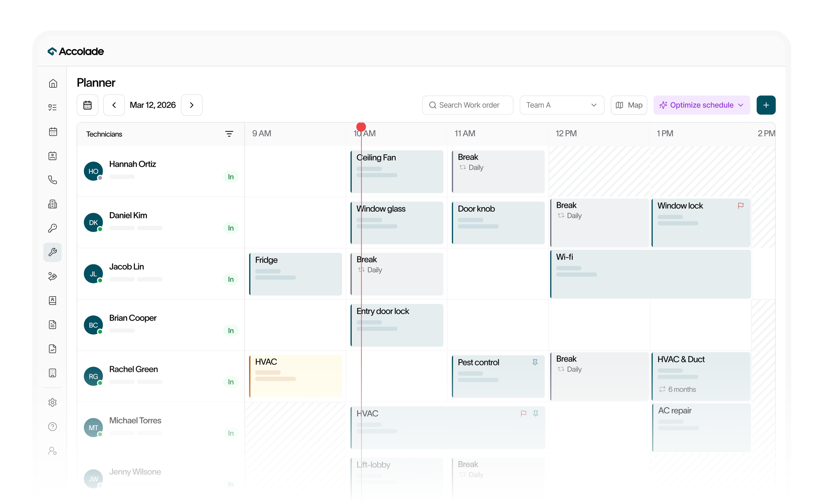The width and height of the screenshot is (833, 504).
Task: Open the task list icon in sidebar
Action: [53, 108]
